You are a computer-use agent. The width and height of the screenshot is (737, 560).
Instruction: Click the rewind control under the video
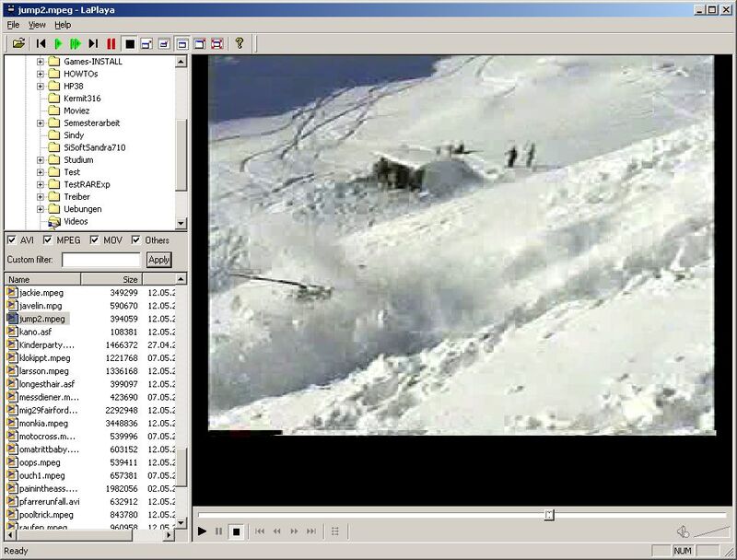(x=277, y=531)
